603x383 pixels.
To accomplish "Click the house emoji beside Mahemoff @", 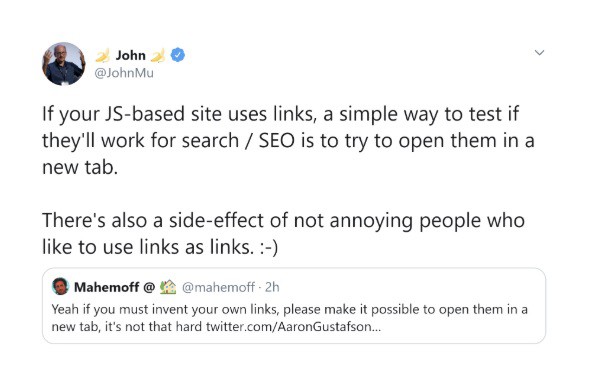I will click(168, 287).
